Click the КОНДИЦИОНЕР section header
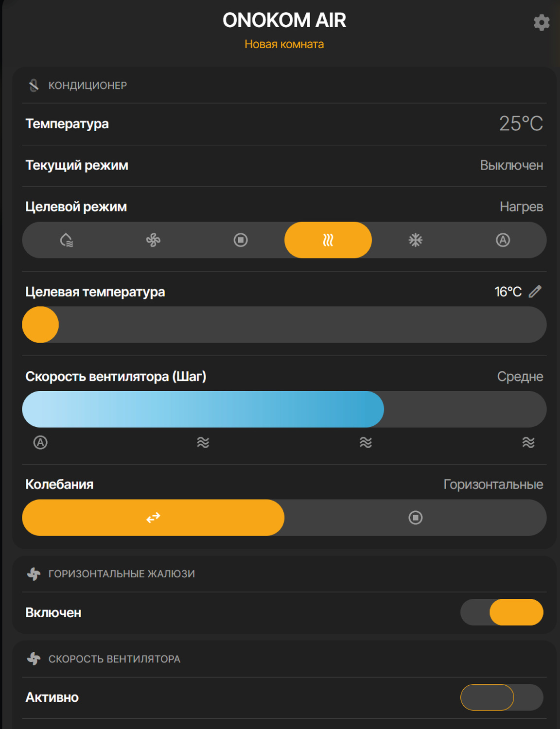The height and width of the screenshot is (729, 560). click(x=87, y=86)
